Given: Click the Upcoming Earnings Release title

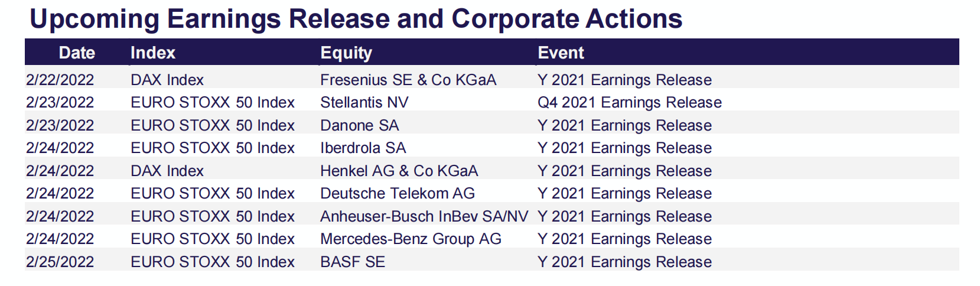Looking at the screenshot, I should [356, 19].
